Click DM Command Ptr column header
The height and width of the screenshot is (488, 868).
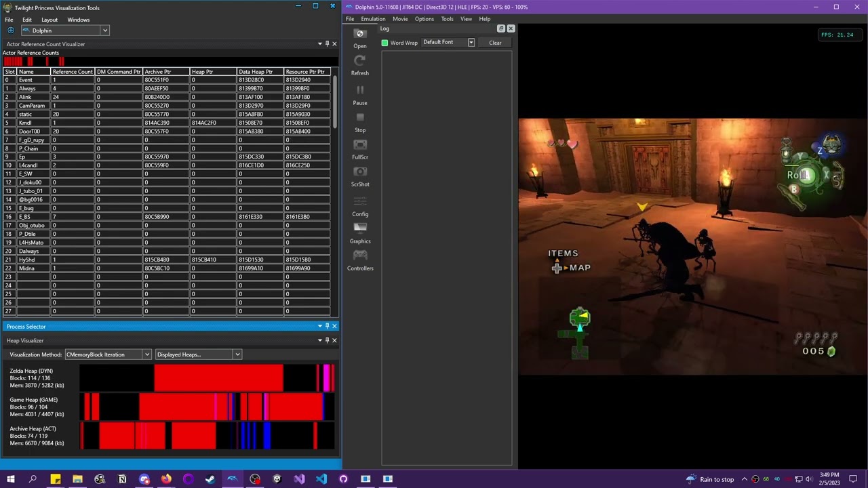click(x=118, y=71)
